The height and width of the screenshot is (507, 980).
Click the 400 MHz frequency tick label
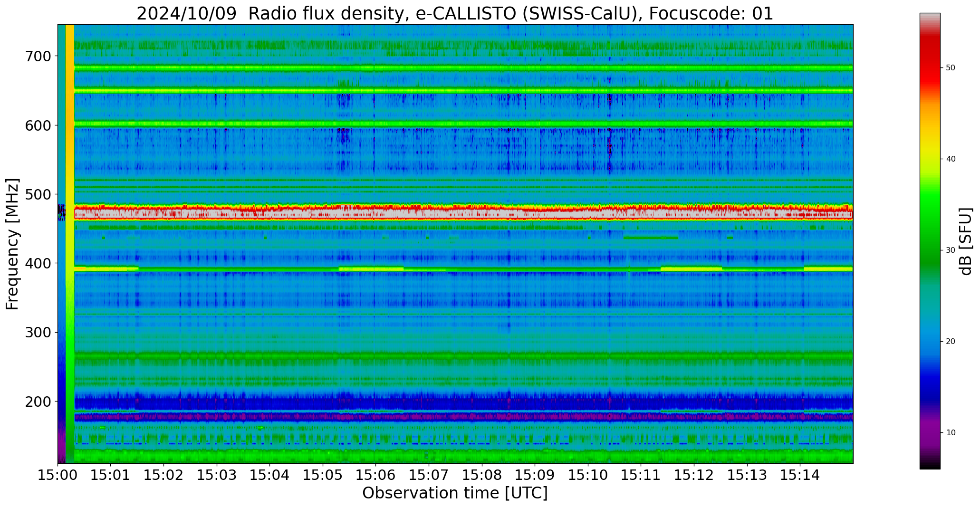click(x=38, y=263)
